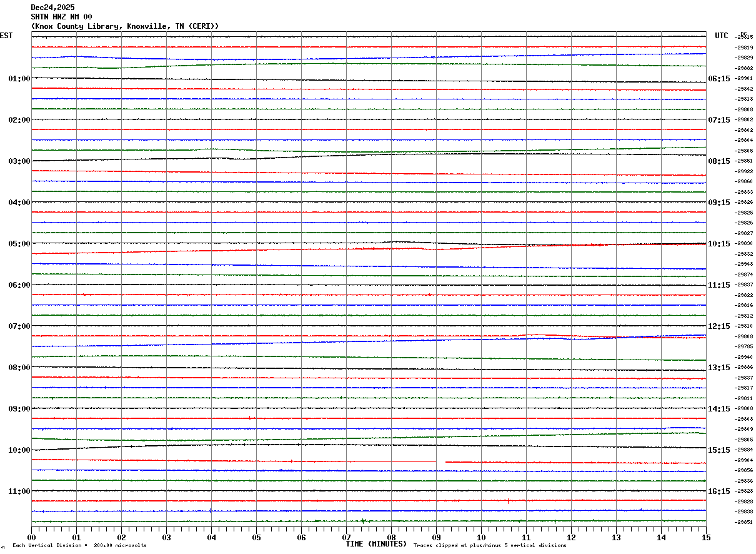The width and height of the screenshot is (756, 554).
Task: Select the 03:00 EST row label
Action: point(19,161)
